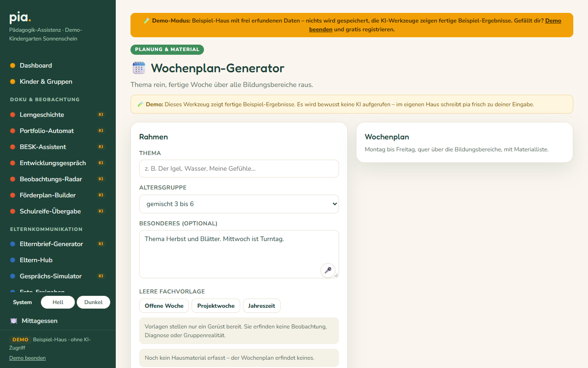The image size is (588, 368).
Task: Open Beobachtungs-Radar
Action: click(58, 179)
